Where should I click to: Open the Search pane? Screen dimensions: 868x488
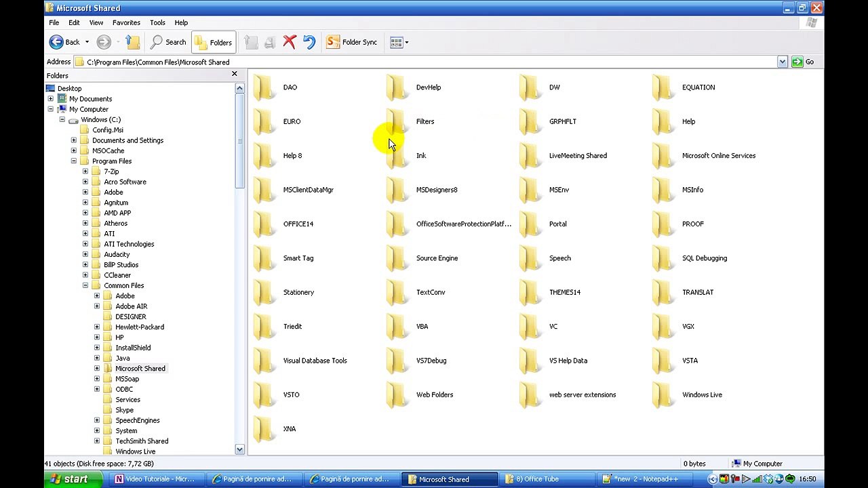(168, 42)
